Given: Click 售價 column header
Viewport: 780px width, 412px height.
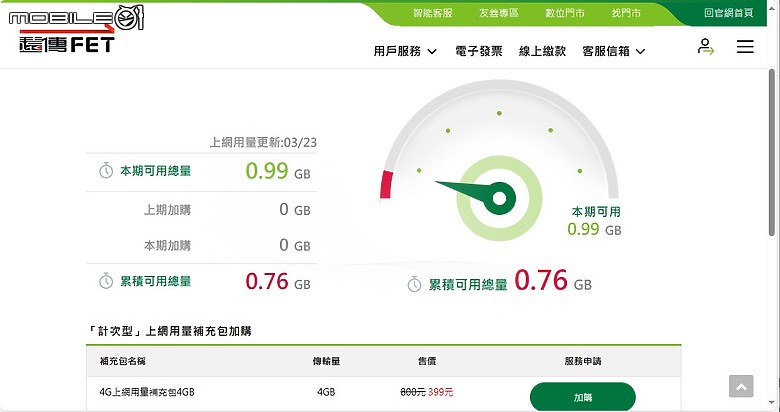Looking at the screenshot, I should (x=427, y=361).
